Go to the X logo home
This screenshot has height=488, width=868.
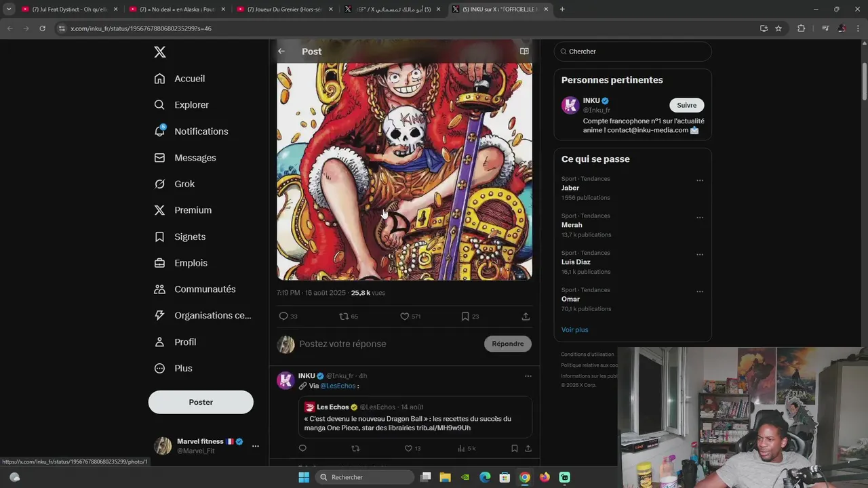pyautogui.click(x=159, y=52)
